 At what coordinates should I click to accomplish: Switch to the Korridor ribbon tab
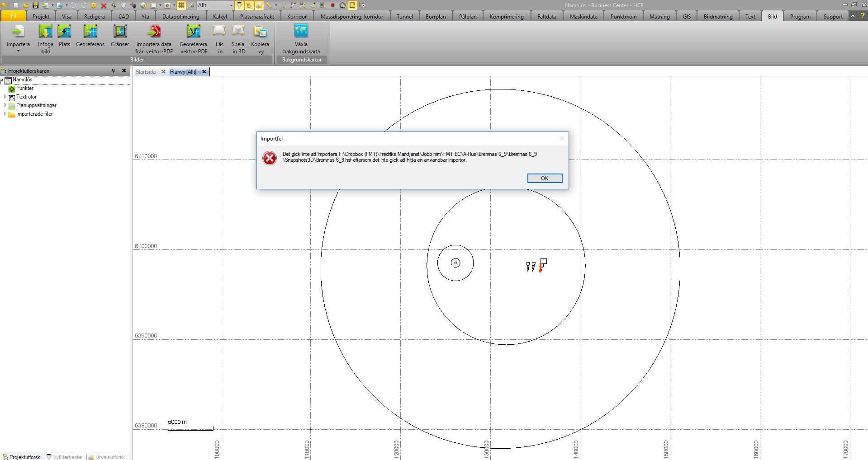click(296, 16)
